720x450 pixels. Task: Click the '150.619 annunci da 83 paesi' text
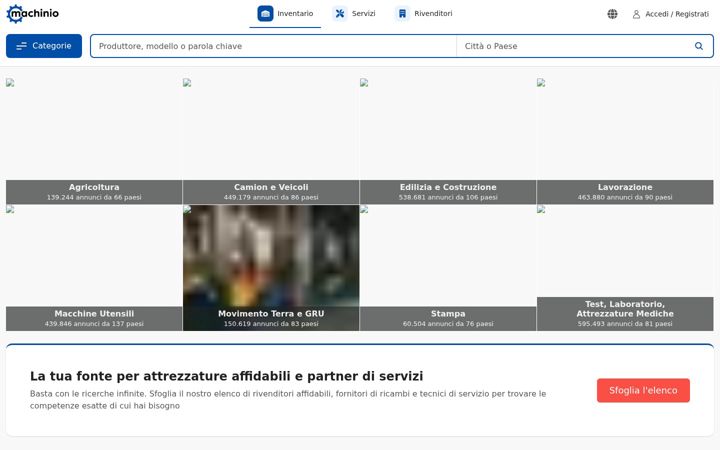[x=271, y=324]
